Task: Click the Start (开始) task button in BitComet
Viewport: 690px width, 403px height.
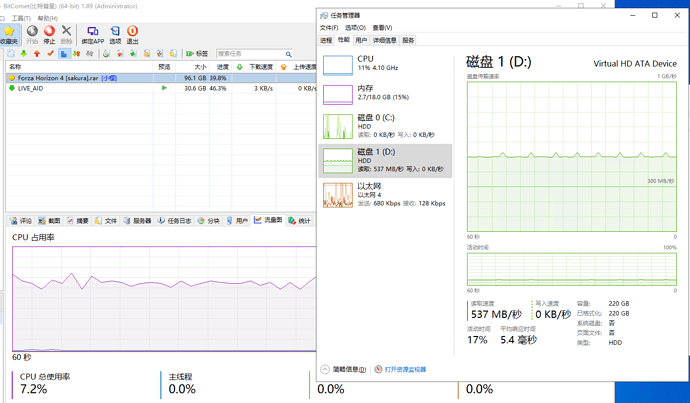Action: [x=32, y=35]
